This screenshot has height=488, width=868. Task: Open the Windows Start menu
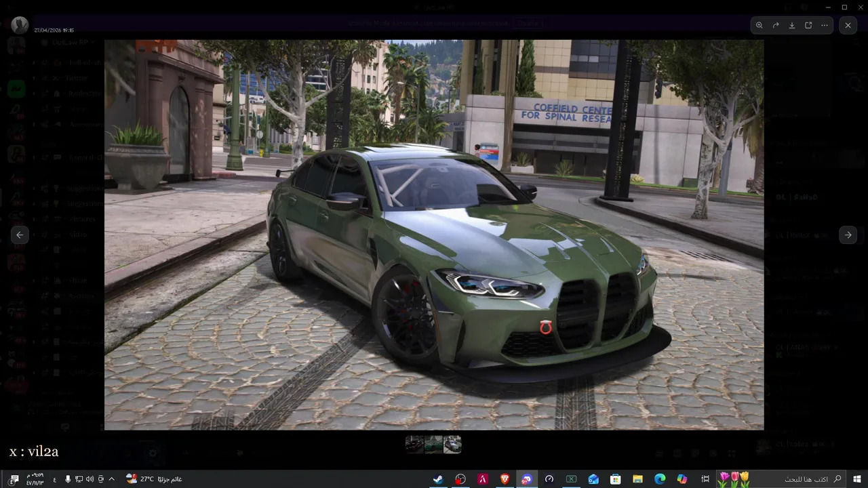coord(857,479)
